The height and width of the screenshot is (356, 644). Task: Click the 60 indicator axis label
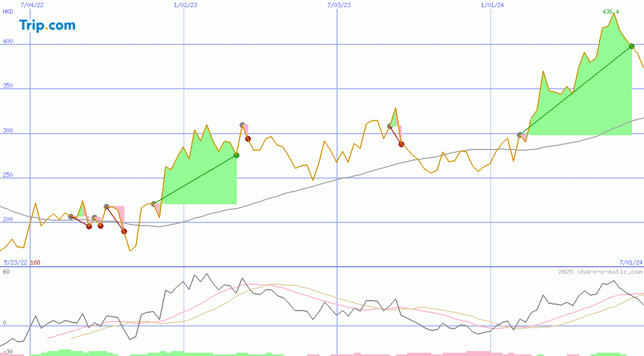tap(6, 272)
